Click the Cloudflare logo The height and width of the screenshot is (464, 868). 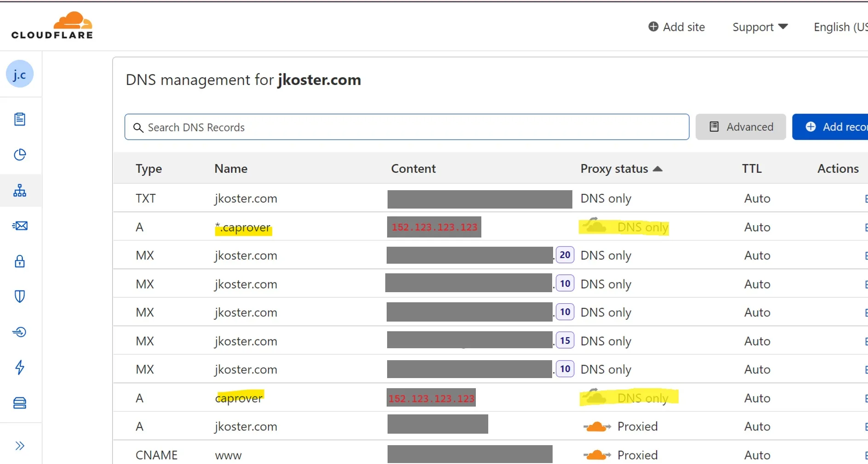52,25
